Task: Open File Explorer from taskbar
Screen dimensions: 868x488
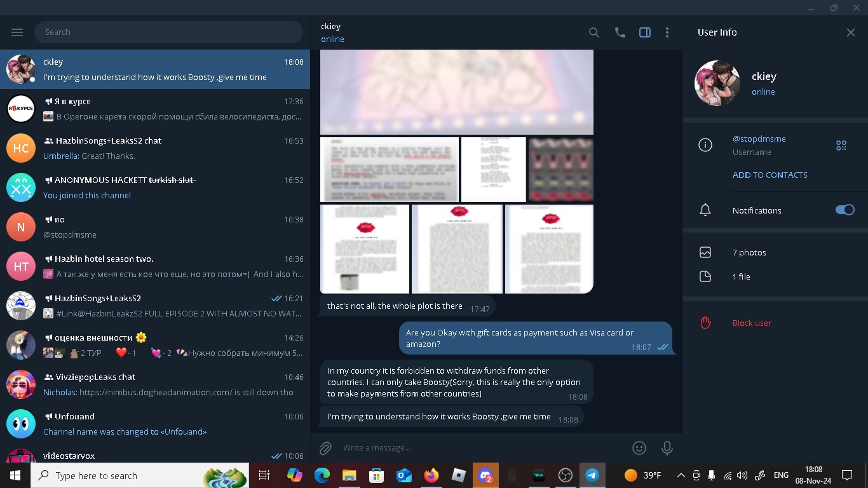Action: [x=349, y=475]
